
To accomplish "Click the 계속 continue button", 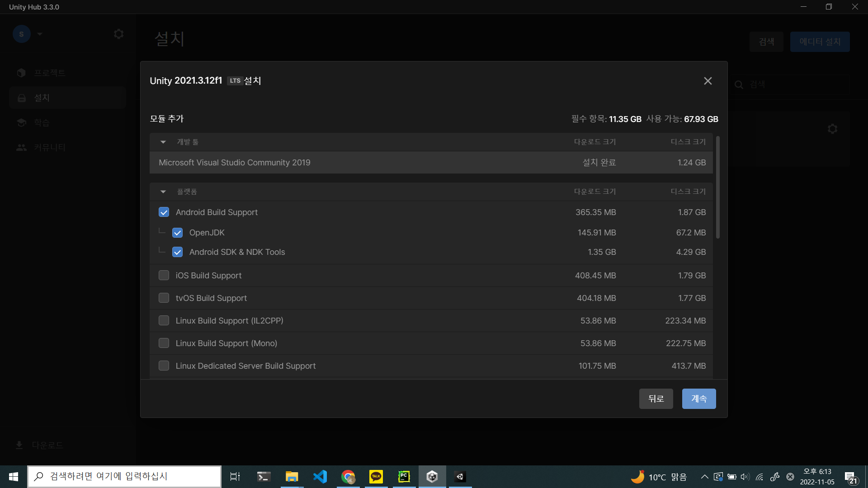I will (698, 399).
